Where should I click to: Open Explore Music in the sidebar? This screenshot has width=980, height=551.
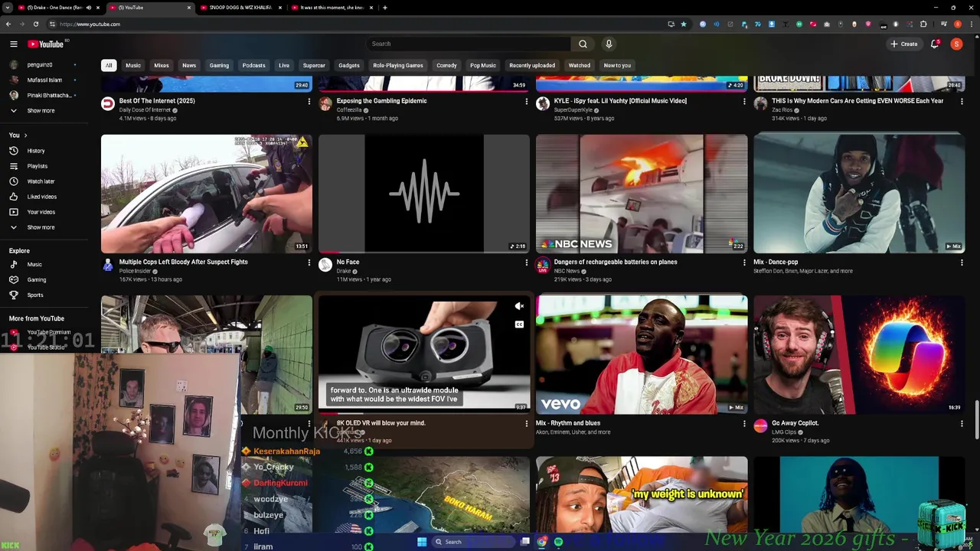click(34, 265)
